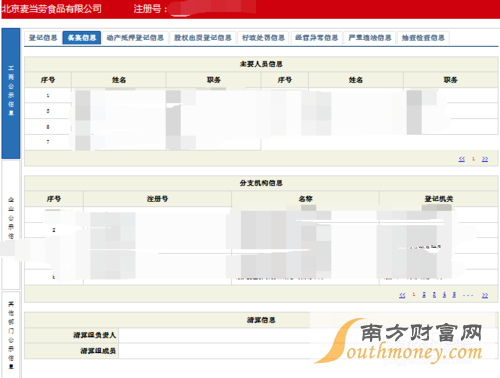Click the 注册号 label in red header

[150, 9]
